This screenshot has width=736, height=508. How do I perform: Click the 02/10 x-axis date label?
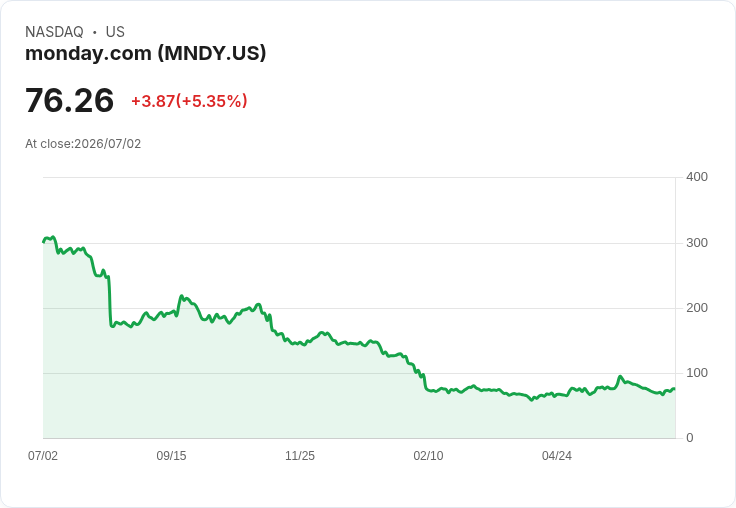coord(428,455)
